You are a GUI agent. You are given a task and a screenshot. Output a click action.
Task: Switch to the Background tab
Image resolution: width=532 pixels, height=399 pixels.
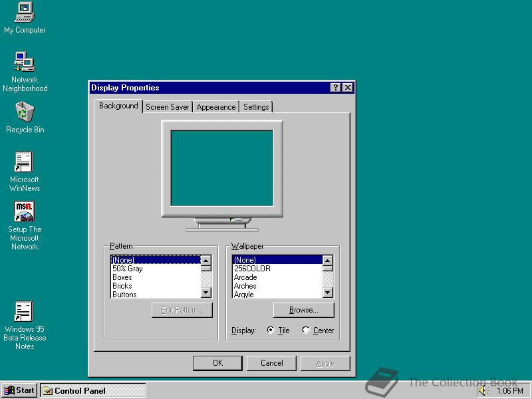[x=118, y=106]
